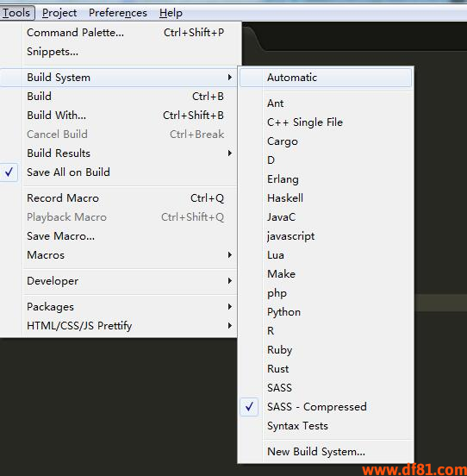The height and width of the screenshot is (476, 467).
Task: Open the Help menu
Action: (x=171, y=13)
